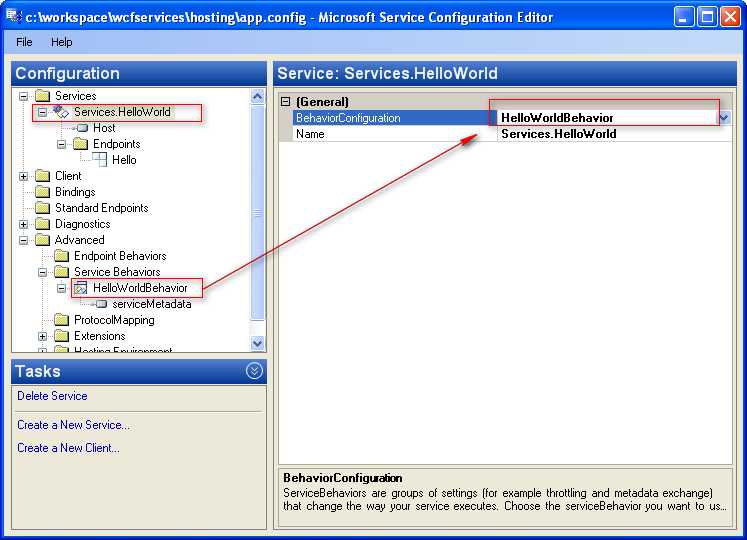Collapse the HelloWorldBehavior node
Image resolution: width=747 pixels, height=540 pixels.
coord(61,288)
